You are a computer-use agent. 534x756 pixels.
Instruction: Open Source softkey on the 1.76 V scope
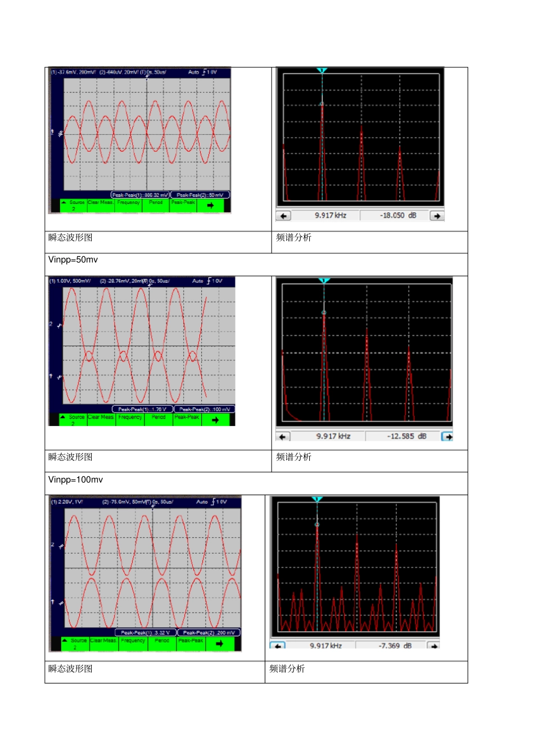coord(73,420)
